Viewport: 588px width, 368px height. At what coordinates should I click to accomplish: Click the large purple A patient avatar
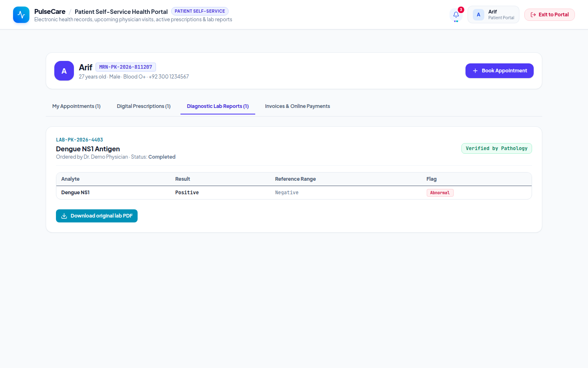pyautogui.click(x=64, y=71)
